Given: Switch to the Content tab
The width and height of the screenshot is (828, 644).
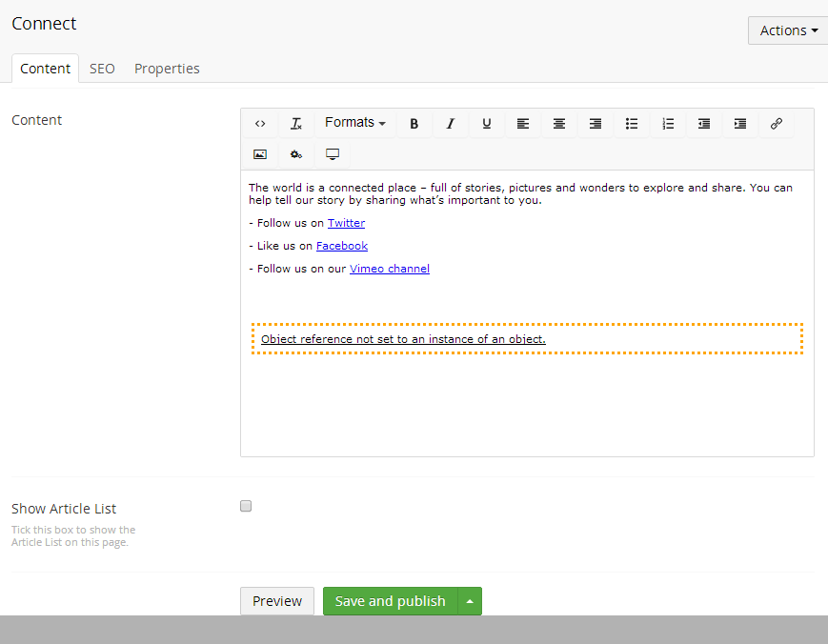Looking at the screenshot, I should (46, 69).
